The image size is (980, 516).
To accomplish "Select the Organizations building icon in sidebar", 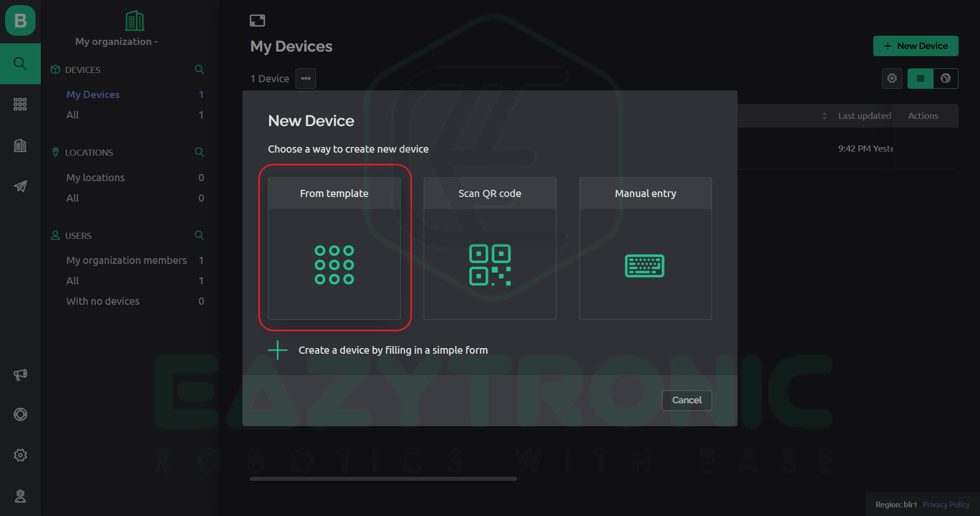I will pyautogui.click(x=20, y=145).
